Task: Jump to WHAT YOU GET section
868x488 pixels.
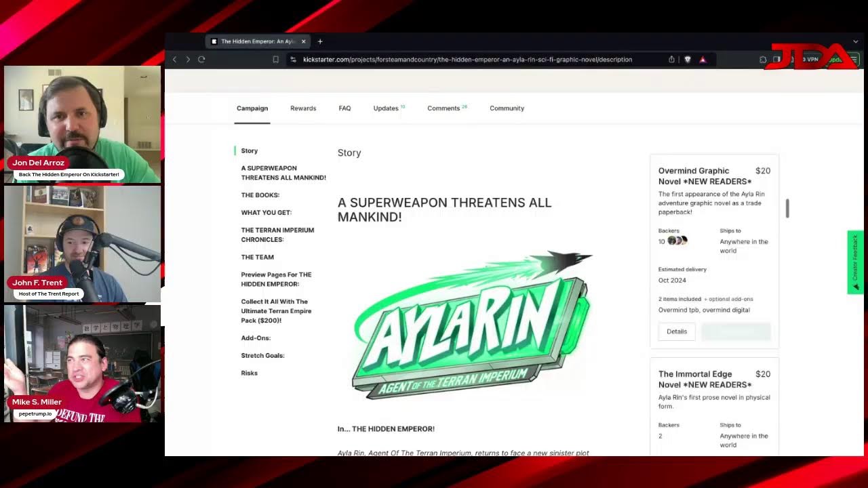Action: point(267,213)
